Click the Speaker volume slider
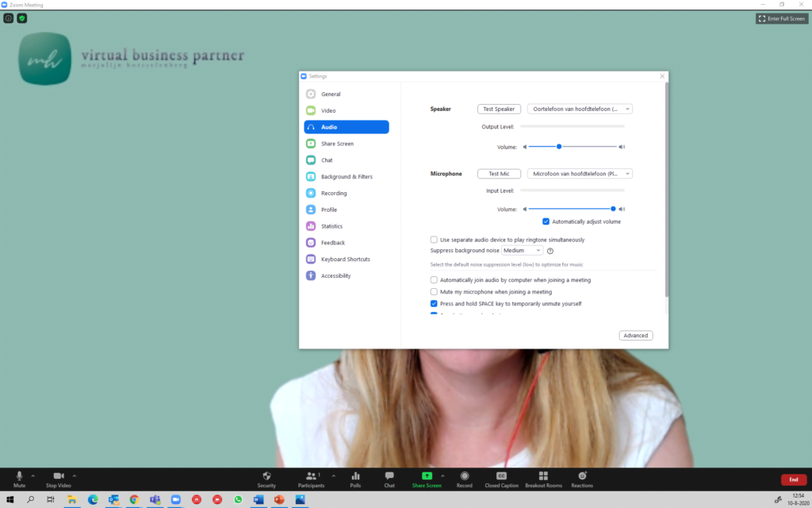812x508 pixels. (571, 147)
